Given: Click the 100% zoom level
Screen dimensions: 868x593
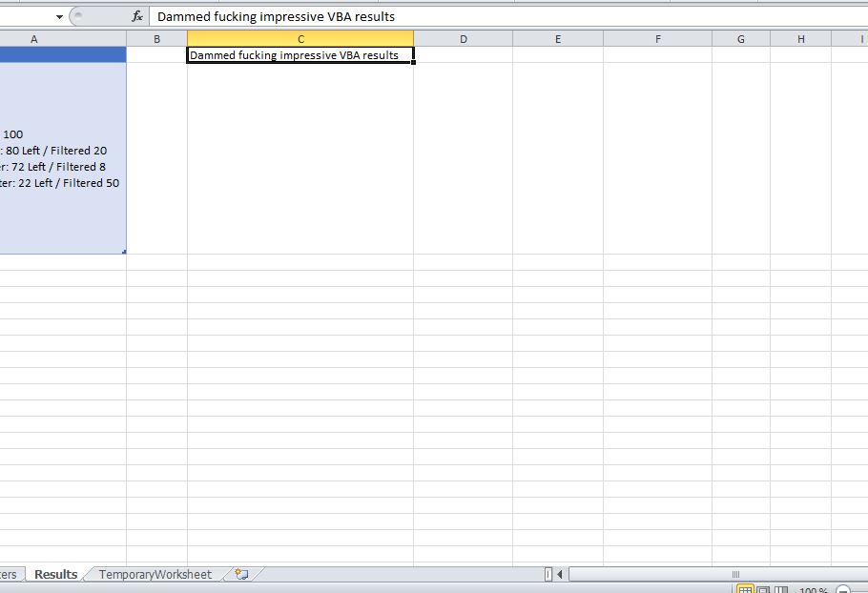Looking at the screenshot, I should [x=814, y=590].
